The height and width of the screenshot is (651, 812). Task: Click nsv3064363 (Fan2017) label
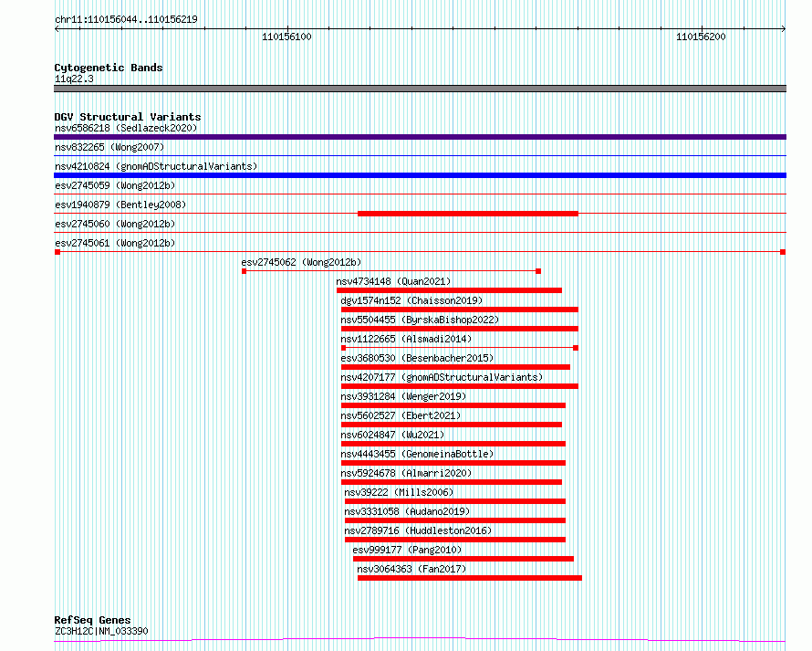[x=411, y=569]
